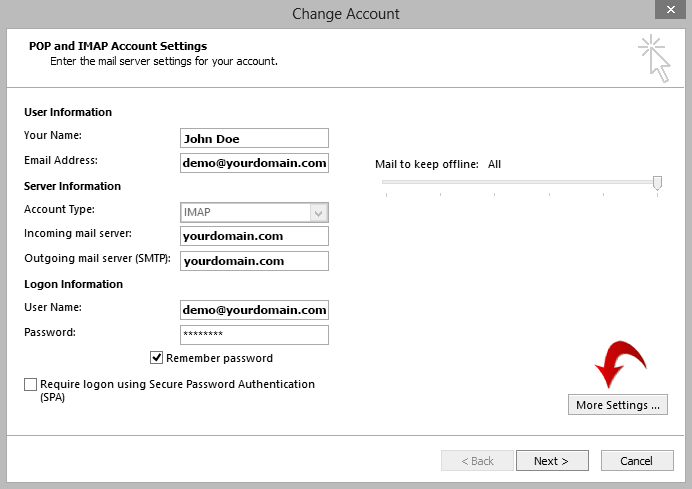Viewport: 692px width, 489px height.
Task: Click the Incoming mail server field
Action: coord(254,236)
